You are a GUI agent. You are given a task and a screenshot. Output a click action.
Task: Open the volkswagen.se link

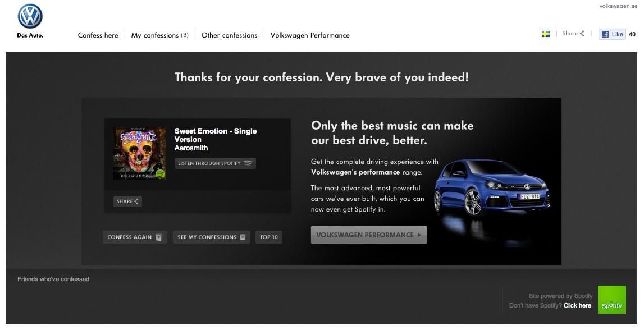(x=618, y=6)
